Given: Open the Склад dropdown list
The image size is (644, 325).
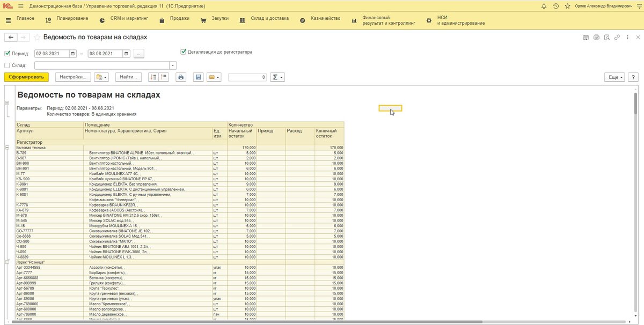Looking at the screenshot, I should (173, 65).
